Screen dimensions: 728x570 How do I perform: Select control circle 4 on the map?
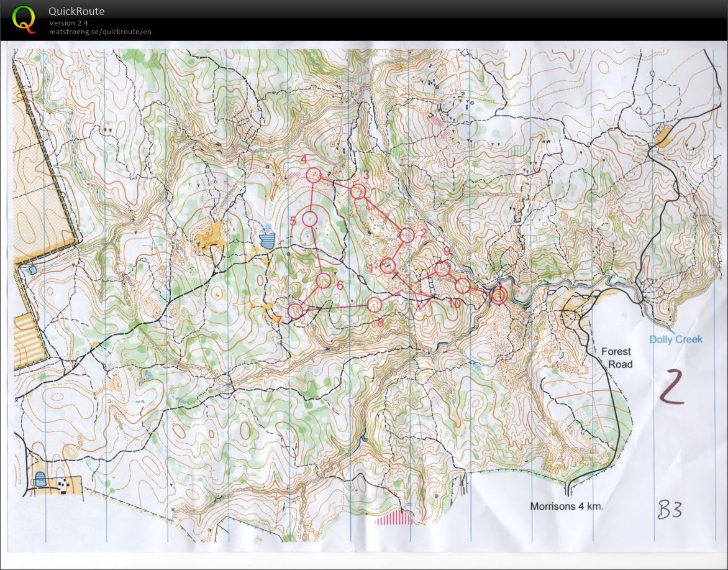point(314,176)
